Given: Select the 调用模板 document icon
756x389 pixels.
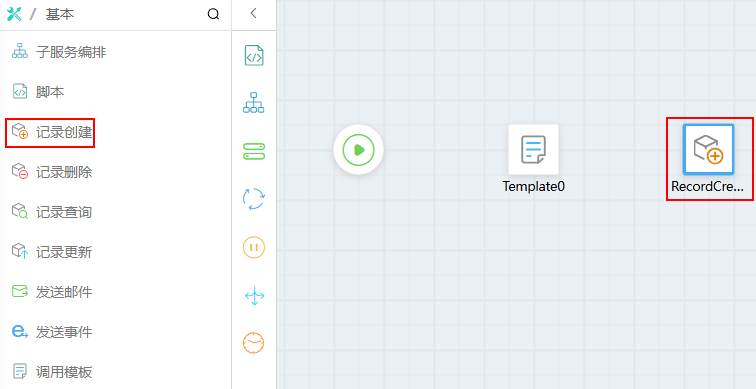Looking at the screenshot, I should click(x=20, y=372).
